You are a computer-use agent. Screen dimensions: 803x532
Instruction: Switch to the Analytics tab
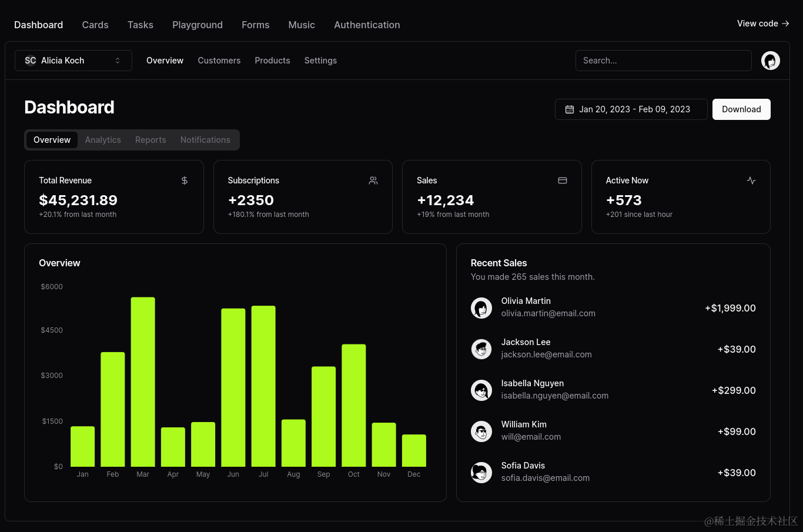pos(103,140)
